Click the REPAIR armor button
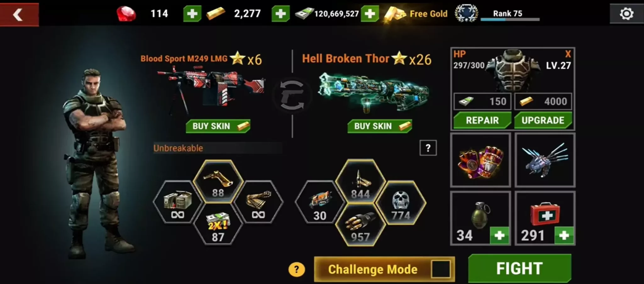 point(482,120)
